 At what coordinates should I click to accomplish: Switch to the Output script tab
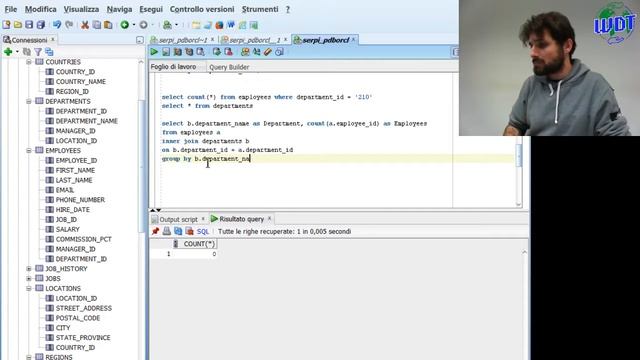pyautogui.click(x=178, y=220)
